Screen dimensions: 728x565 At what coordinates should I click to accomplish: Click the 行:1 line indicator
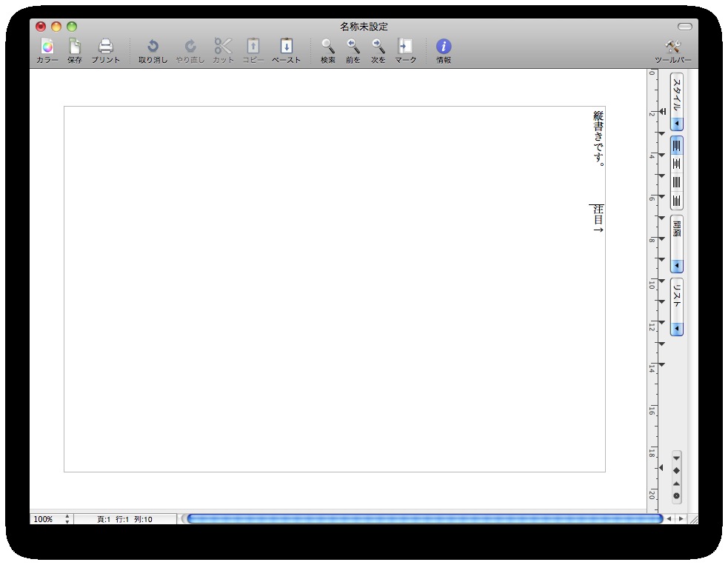(122, 519)
